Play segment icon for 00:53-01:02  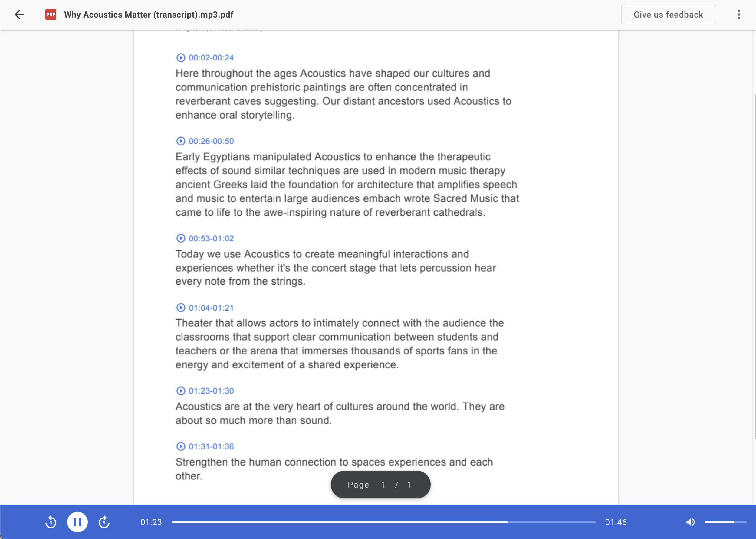click(181, 238)
